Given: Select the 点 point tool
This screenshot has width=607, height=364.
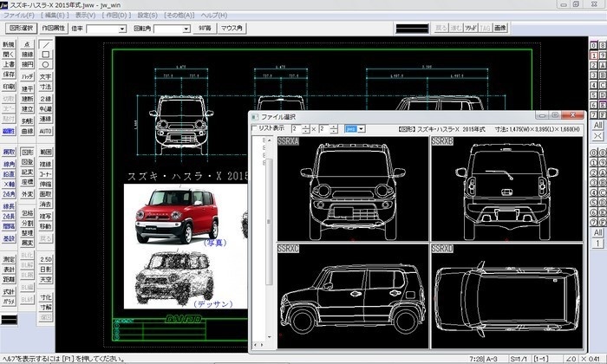Looking at the screenshot, I should [27, 44].
